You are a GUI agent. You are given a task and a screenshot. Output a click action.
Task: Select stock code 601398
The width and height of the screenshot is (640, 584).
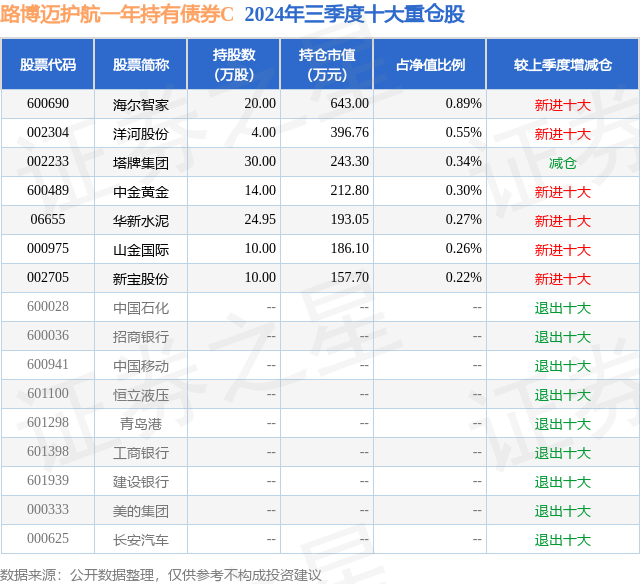pyautogui.click(x=48, y=451)
